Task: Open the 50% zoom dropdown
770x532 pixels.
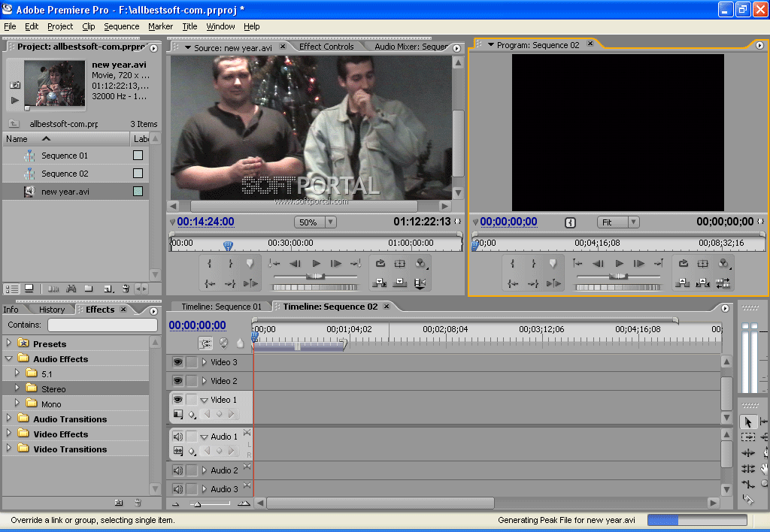Action: [315, 222]
